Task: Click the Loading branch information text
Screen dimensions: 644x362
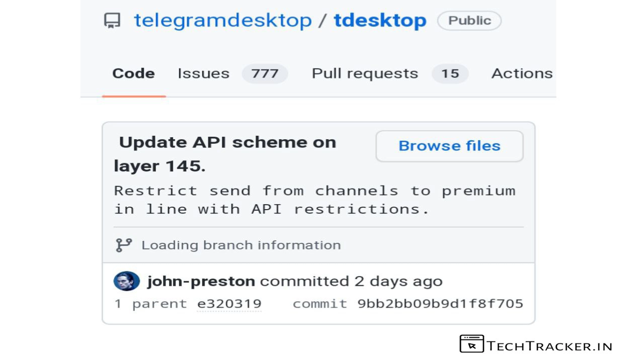Action: [241, 245]
